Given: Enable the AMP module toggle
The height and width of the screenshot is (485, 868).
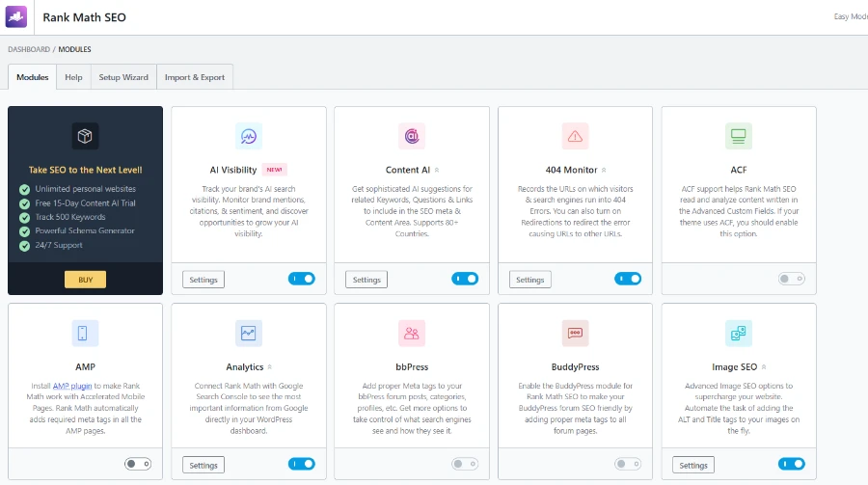Looking at the screenshot, I should click(x=138, y=464).
